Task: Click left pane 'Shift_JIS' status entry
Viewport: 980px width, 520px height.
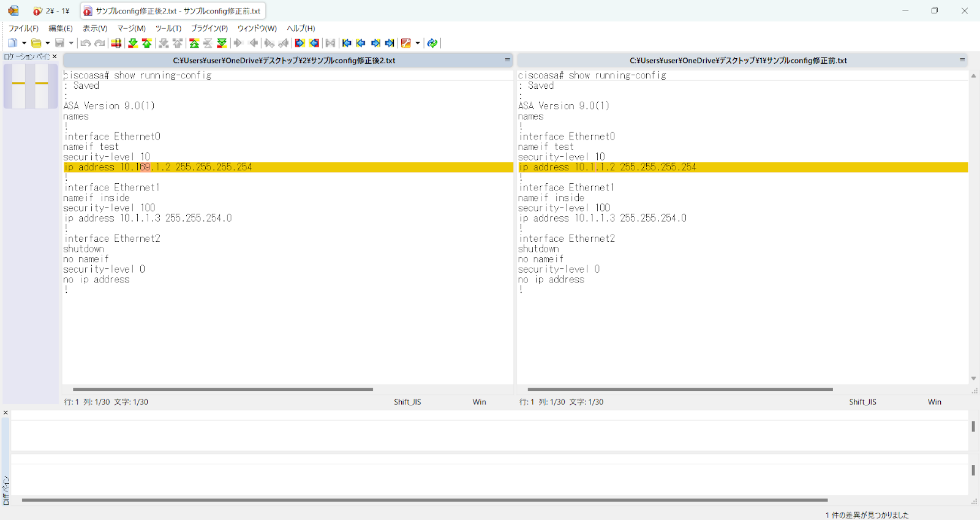Action: point(407,402)
